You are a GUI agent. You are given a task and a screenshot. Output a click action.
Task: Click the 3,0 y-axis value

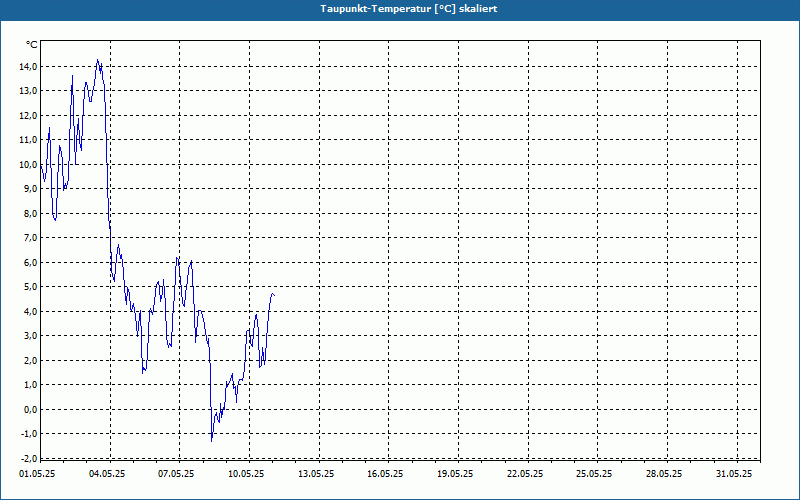pos(30,336)
